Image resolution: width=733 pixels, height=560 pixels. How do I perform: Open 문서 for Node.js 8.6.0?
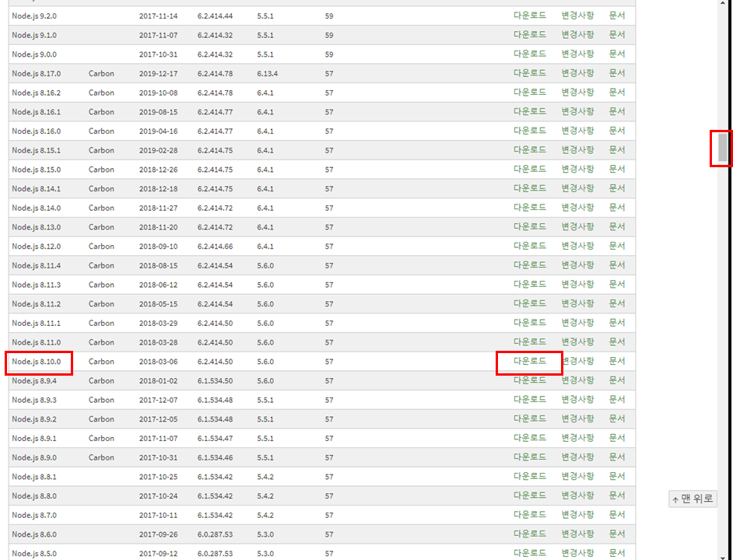[x=617, y=534]
